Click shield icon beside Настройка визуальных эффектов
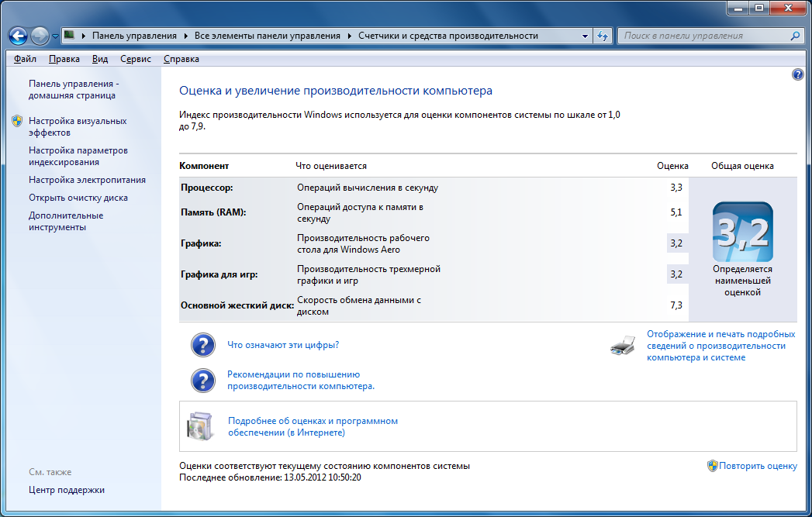Viewport: 812px width, 517px height. pyautogui.click(x=17, y=121)
